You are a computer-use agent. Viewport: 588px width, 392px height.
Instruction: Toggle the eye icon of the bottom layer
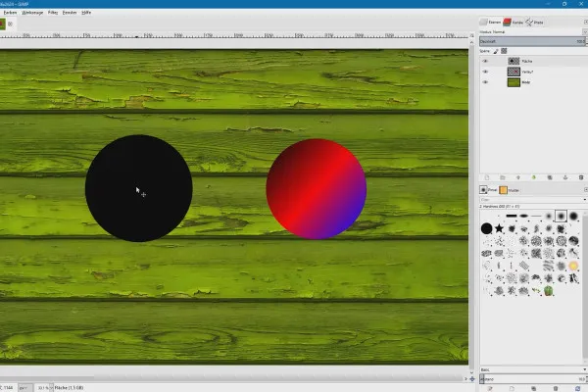click(485, 83)
